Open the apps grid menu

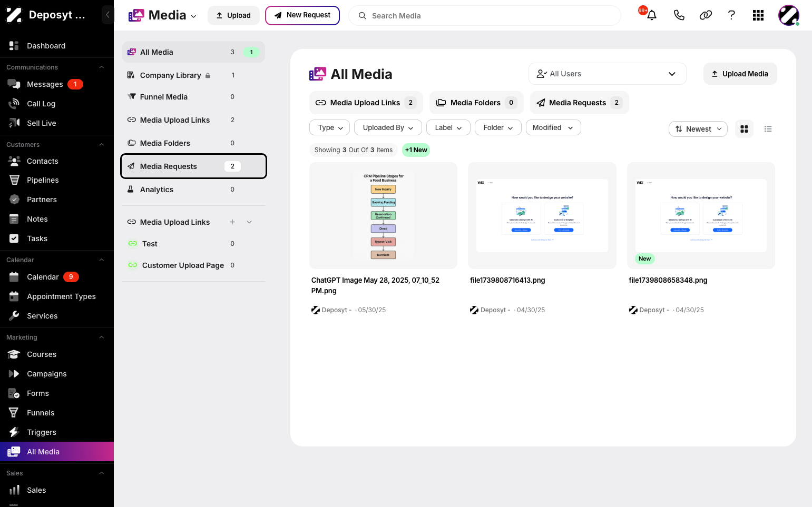pos(758,15)
